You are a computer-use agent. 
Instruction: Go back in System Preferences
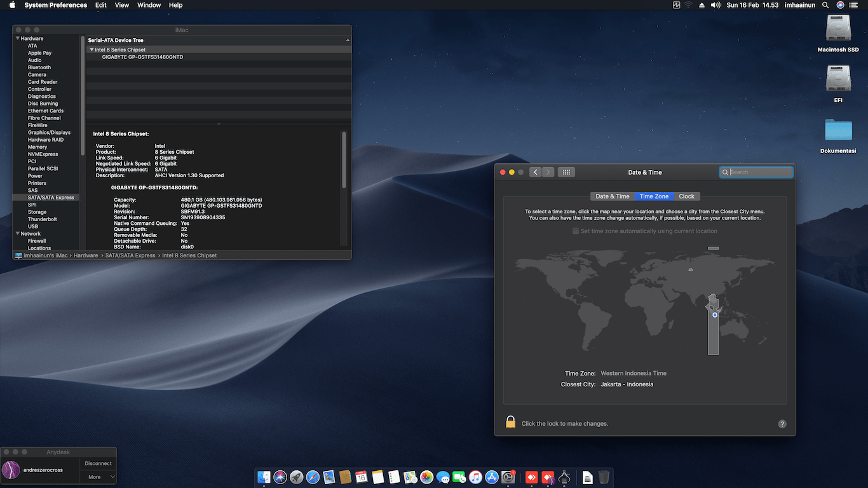[x=535, y=172]
